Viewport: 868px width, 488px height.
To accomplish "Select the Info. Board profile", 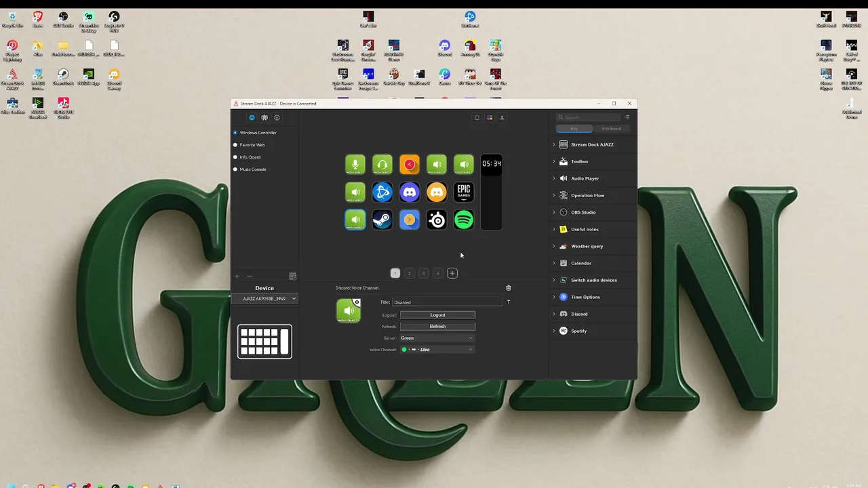I will click(x=250, y=157).
